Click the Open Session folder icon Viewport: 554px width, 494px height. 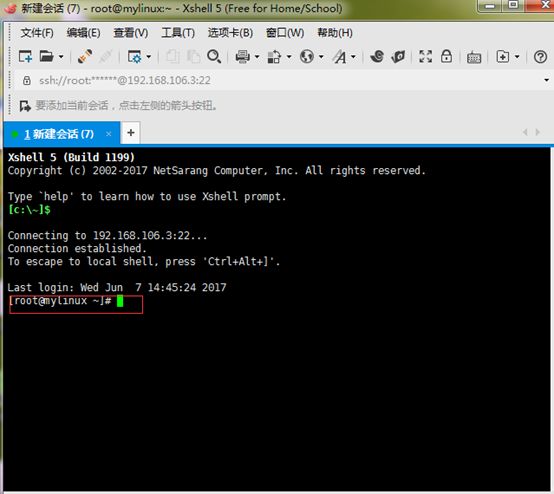(x=46, y=56)
